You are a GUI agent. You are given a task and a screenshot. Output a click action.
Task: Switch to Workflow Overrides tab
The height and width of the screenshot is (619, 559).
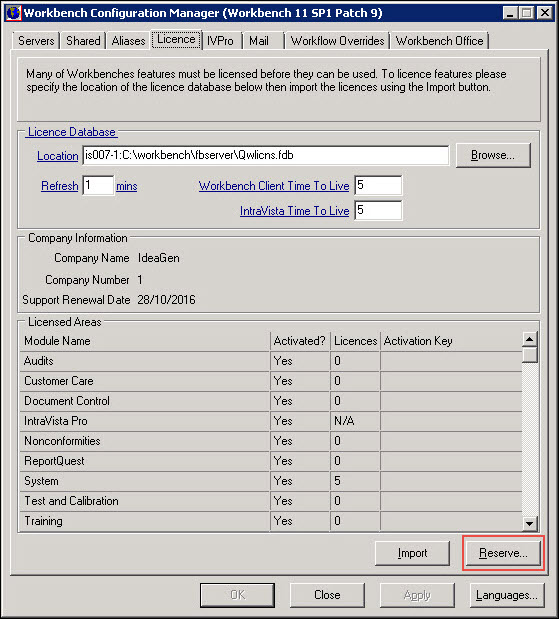[338, 41]
